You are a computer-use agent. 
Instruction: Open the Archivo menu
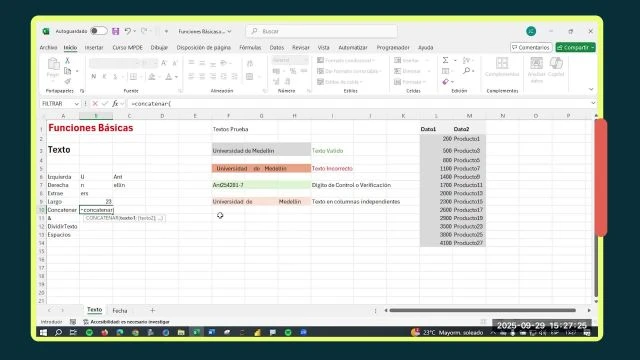pyautogui.click(x=48, y=48)
